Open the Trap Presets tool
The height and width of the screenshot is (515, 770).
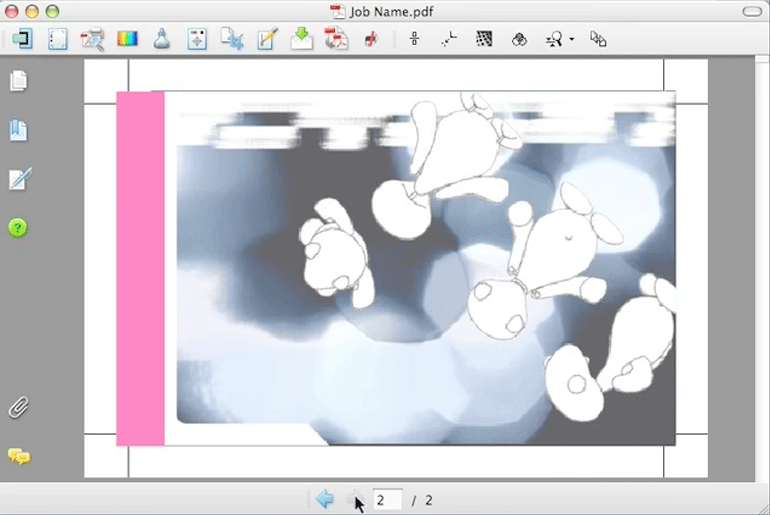point(23,39)
